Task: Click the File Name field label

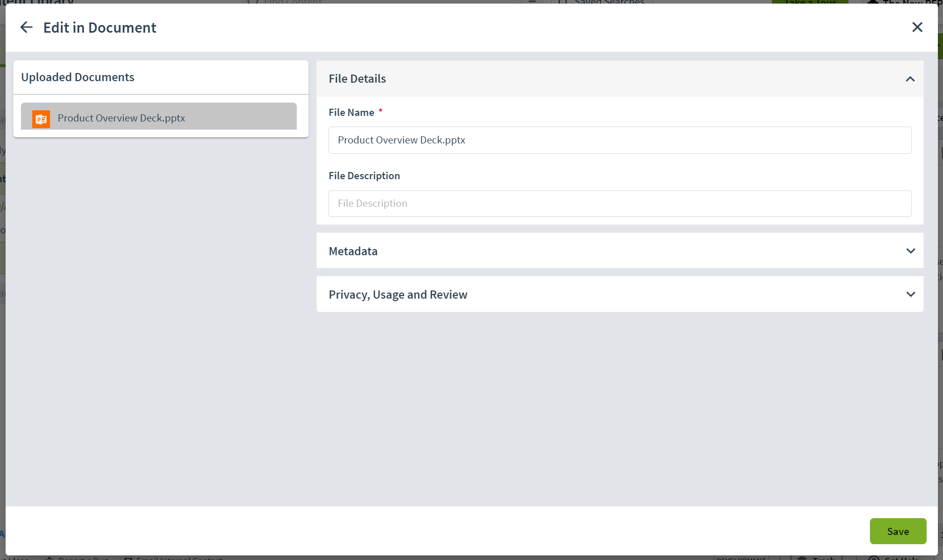Action: click(x=351, y=112)
